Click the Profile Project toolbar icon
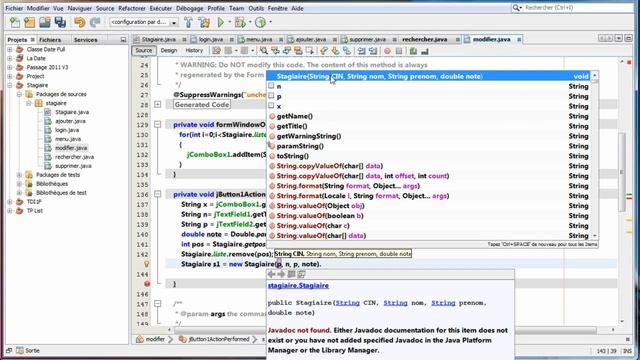Screen dimensions: 640x360 pos(260,22)
